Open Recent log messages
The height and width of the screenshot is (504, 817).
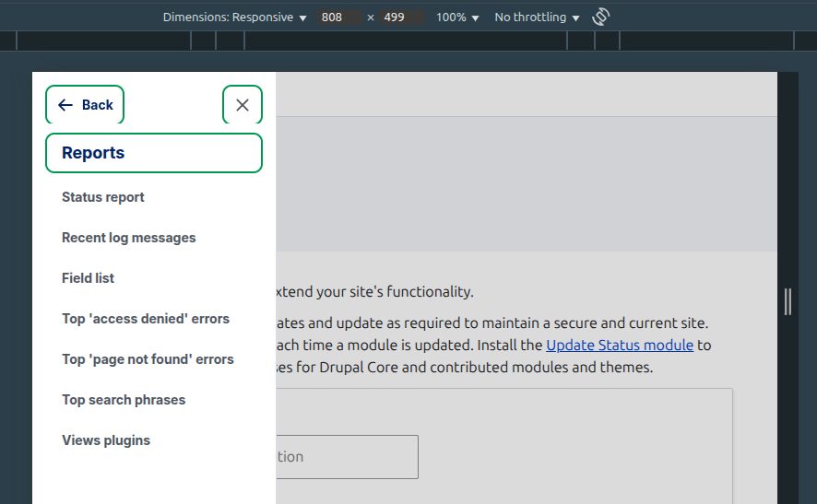(x=129, y=238)
